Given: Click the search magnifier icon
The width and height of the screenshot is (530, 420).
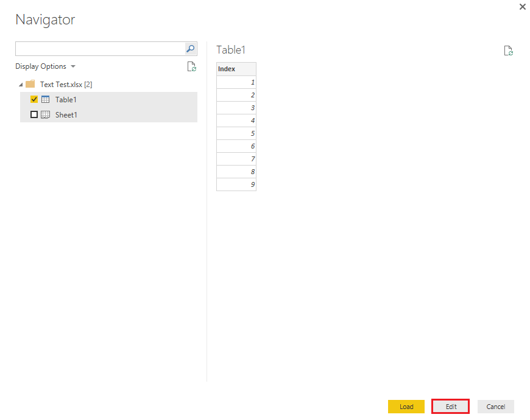Looking at the screenshot, I should click(x=191, y=49).
